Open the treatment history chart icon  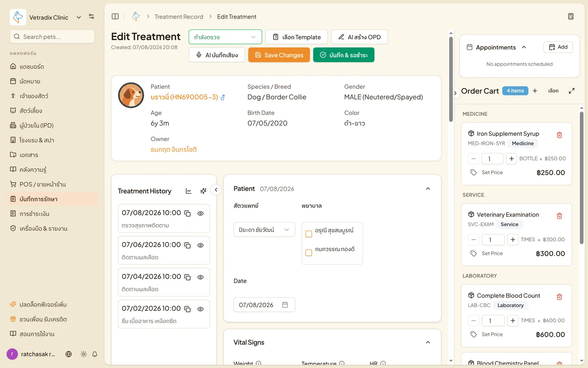(x=189, y=191)
